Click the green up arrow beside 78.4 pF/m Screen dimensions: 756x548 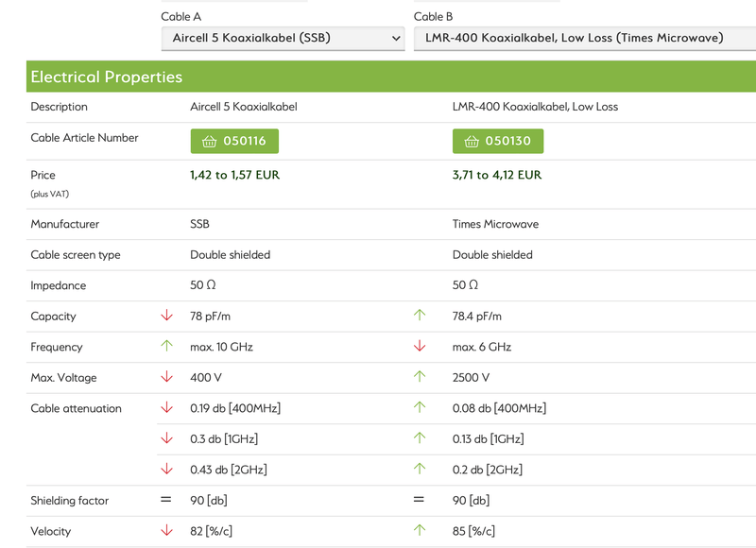(x=421, y=317)
